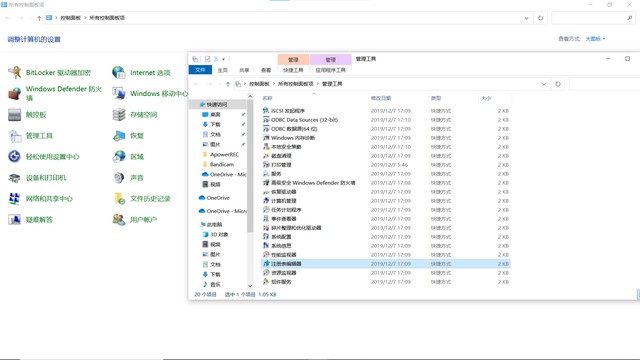The image size is (640, 360).
Task: Focus the Control Panel search box
Action: [593, 18]
